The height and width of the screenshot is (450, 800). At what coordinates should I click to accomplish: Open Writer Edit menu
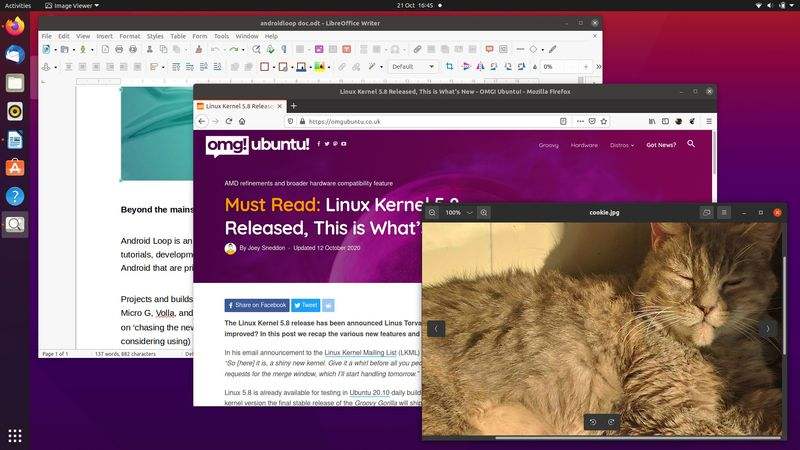tap(64, 36)
